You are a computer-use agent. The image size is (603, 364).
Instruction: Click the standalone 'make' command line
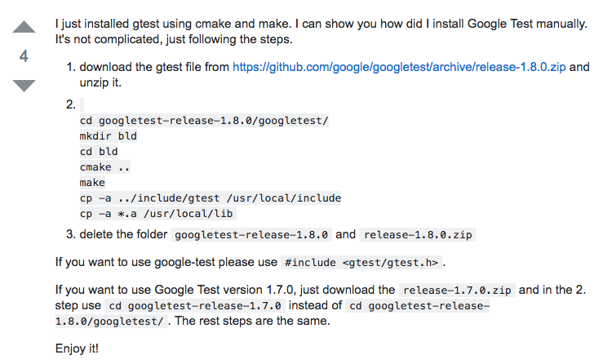[92, 183]
